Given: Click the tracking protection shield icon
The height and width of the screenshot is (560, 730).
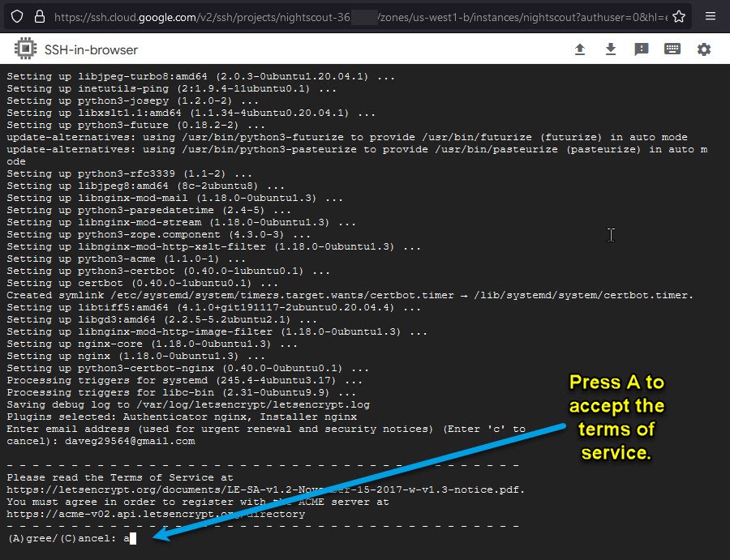Looking at the screenshot, I should (x=17, y=16).
